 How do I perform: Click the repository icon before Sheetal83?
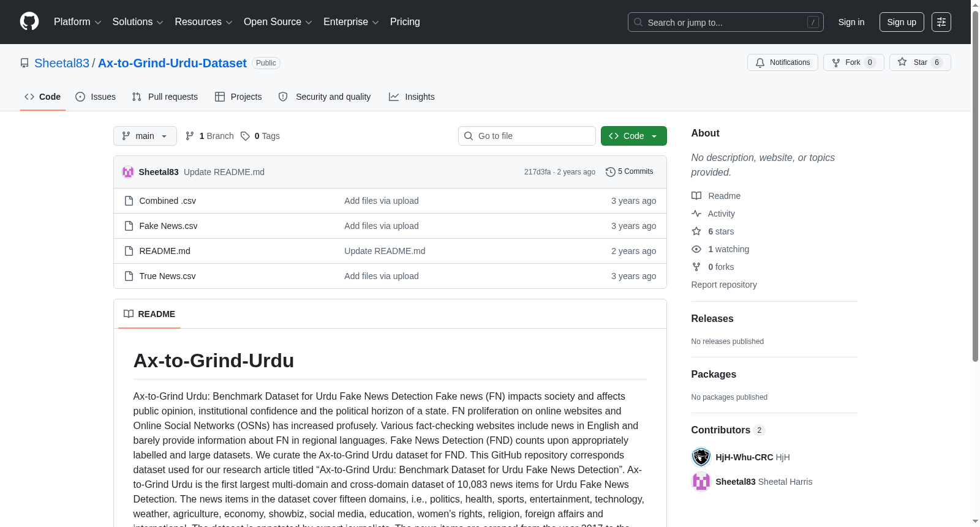pyautogui.click(x=24, y=63)
